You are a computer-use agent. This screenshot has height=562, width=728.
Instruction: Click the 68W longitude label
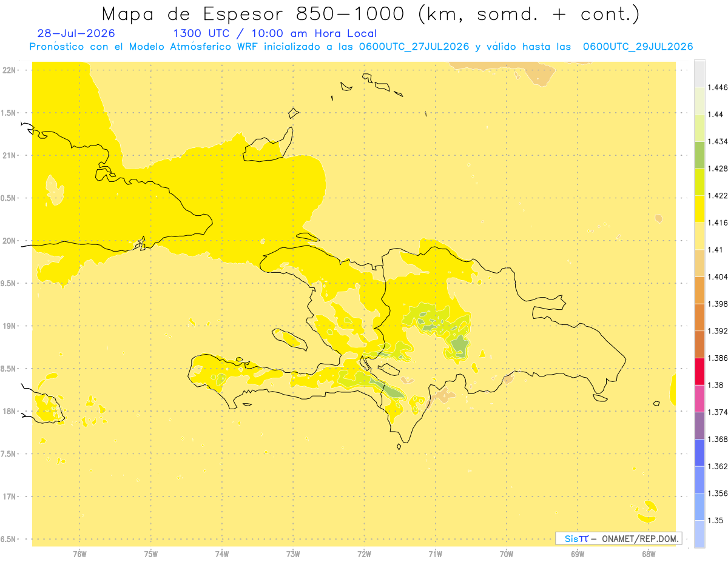click(x=649, y=554)
